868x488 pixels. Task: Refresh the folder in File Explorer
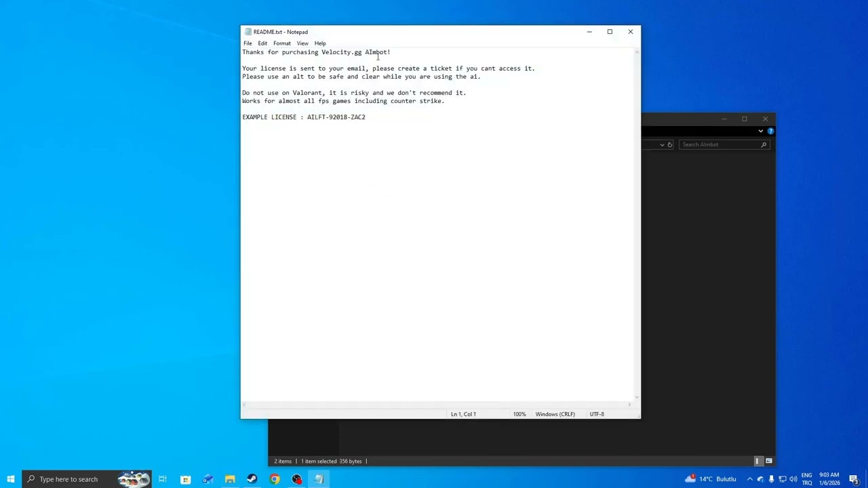pos(670,144)
